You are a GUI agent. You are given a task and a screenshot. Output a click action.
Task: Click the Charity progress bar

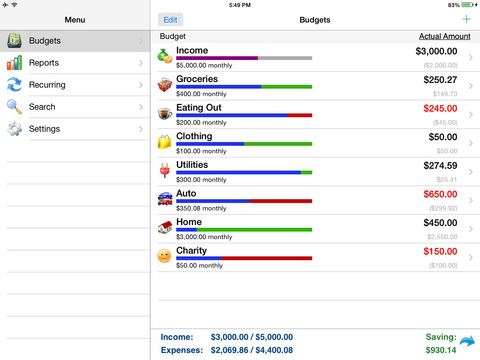click(x=244, y=258)
